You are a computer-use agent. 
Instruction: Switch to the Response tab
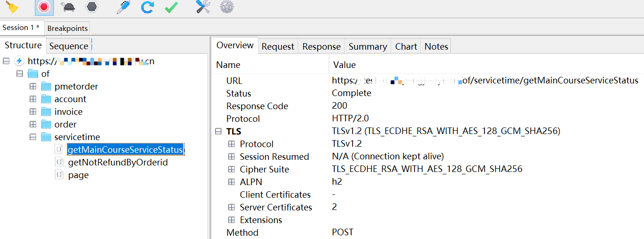point(321,46)
